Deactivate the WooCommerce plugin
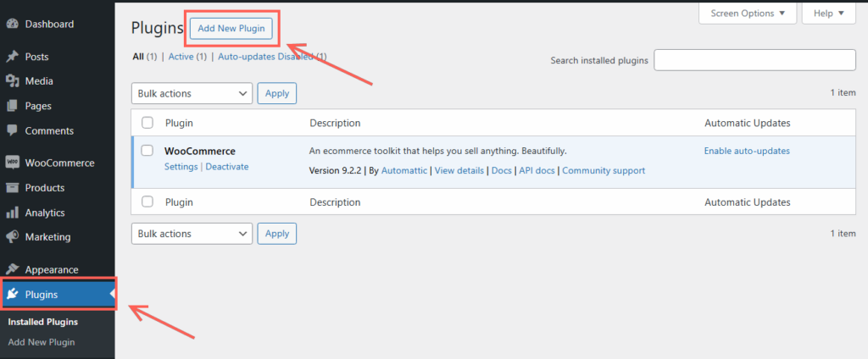The width and height of the screenshot is (868, 359). click(x=227, y=167)
